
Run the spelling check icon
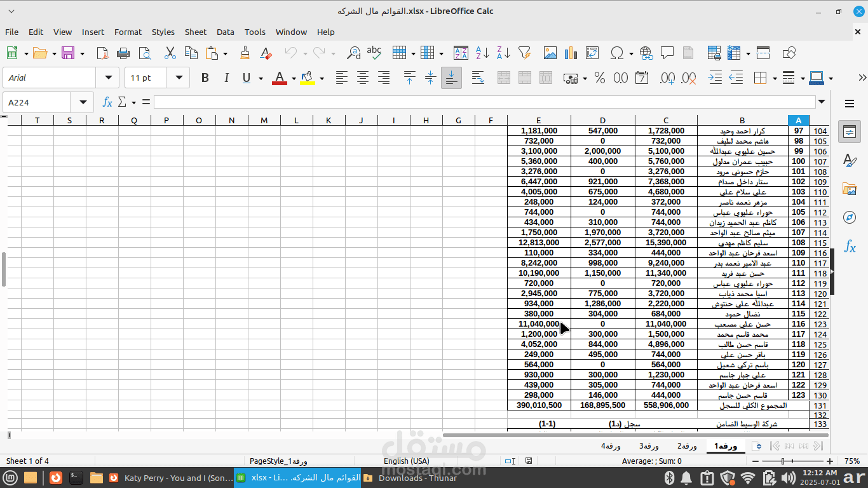click(374, 53)
